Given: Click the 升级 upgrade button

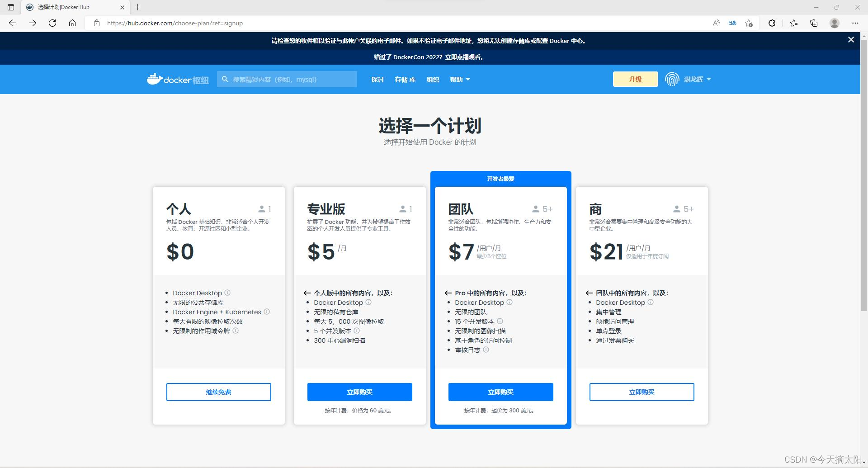Looking at the screenshot, I should tap(635, 79).
